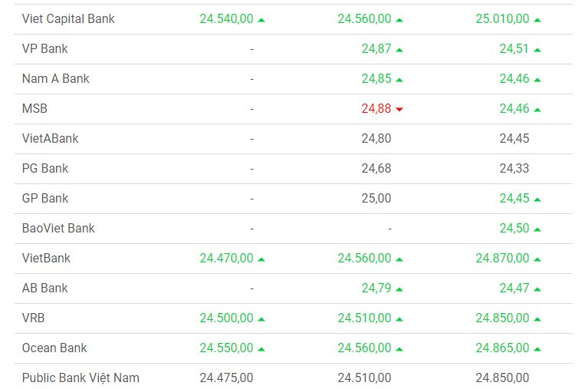The width and height of the screenshot is (588, 389).
Task: Select the VietABank row label
Action: pos(50,139)
